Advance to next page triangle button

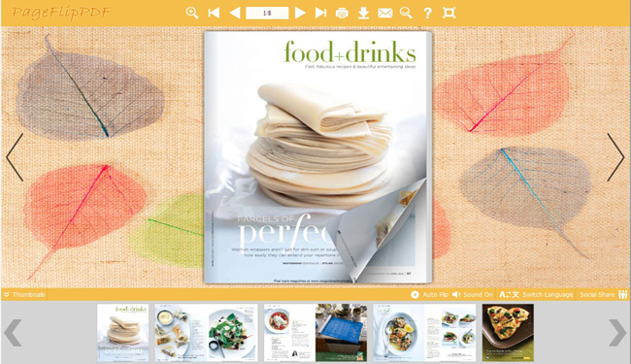[300, 13]
